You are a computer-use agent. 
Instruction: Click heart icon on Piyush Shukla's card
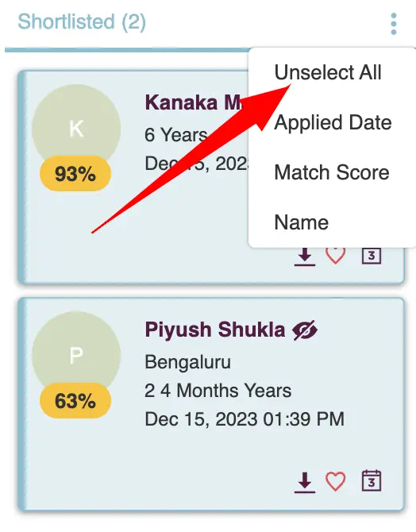(x=336, y=481)
